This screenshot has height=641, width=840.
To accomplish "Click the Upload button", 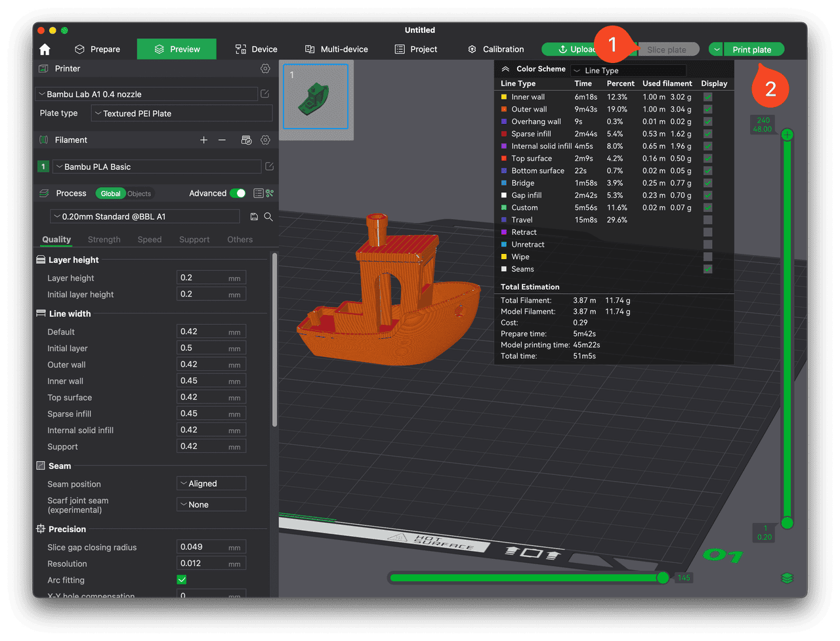I will 570,49.
